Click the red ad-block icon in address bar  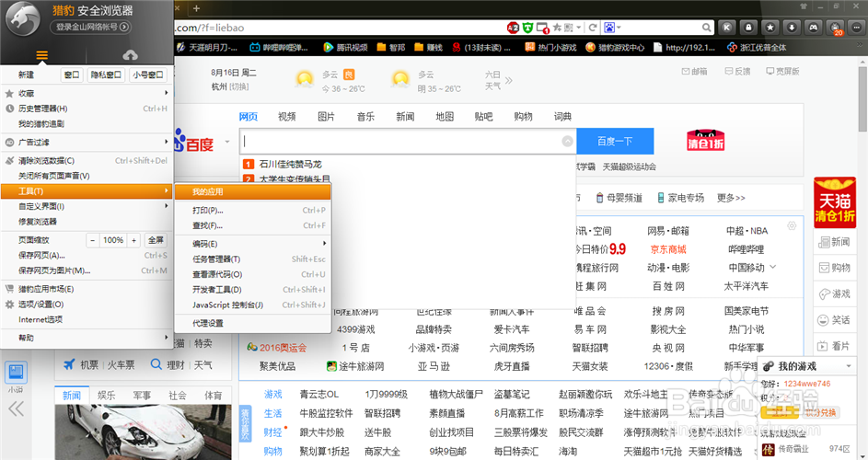[x=513, y=27]
